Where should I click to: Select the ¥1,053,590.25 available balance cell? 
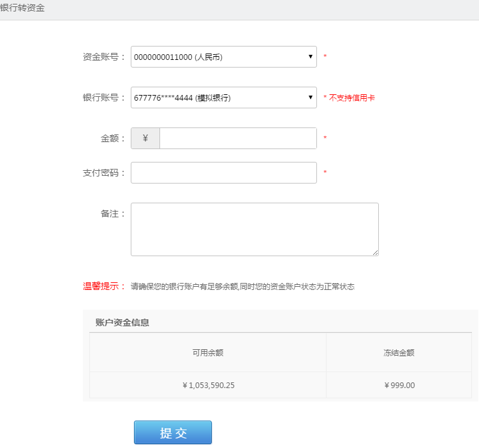point(208,385)
